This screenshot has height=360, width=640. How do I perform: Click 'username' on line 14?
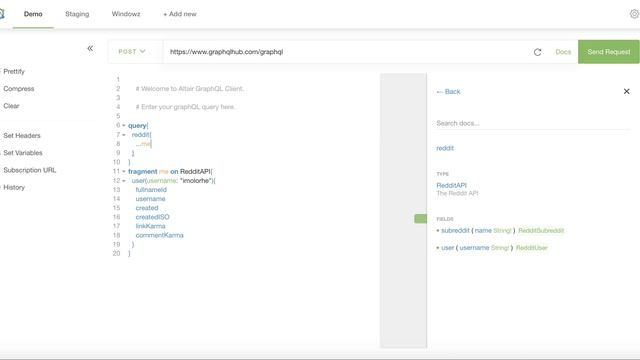click(151, 199)
